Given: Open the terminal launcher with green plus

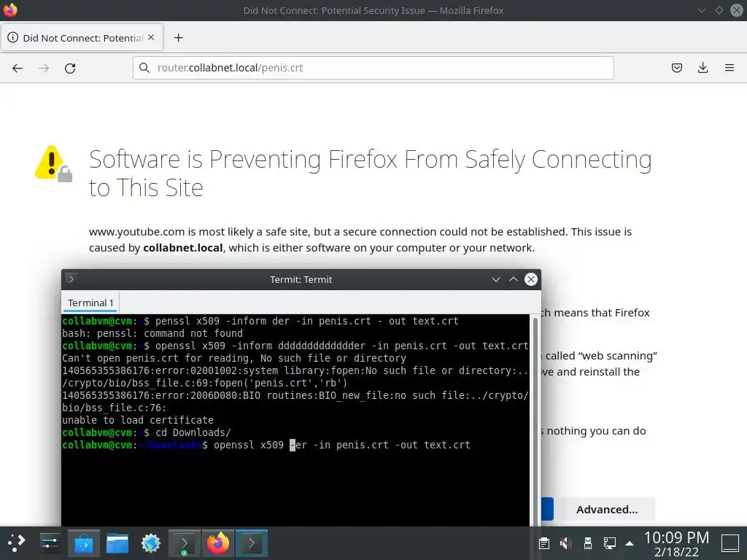Looking at the screenshot, I should 185,542.
